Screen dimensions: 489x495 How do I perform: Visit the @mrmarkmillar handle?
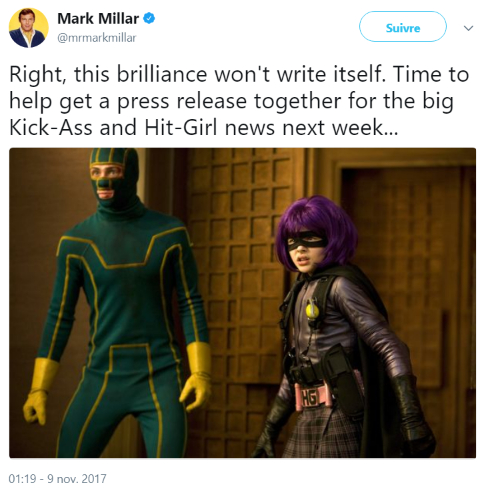97,38
